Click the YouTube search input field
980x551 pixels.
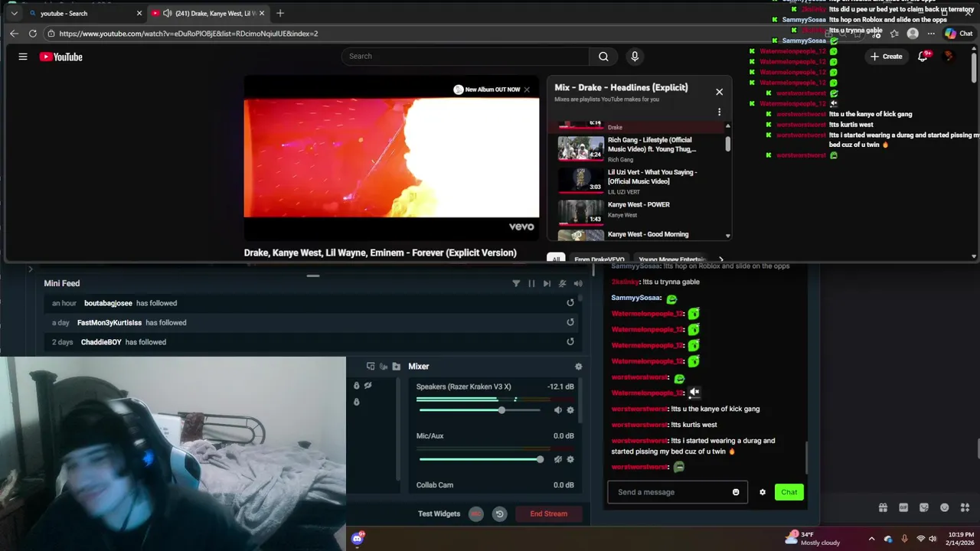[x=465, y=56]
